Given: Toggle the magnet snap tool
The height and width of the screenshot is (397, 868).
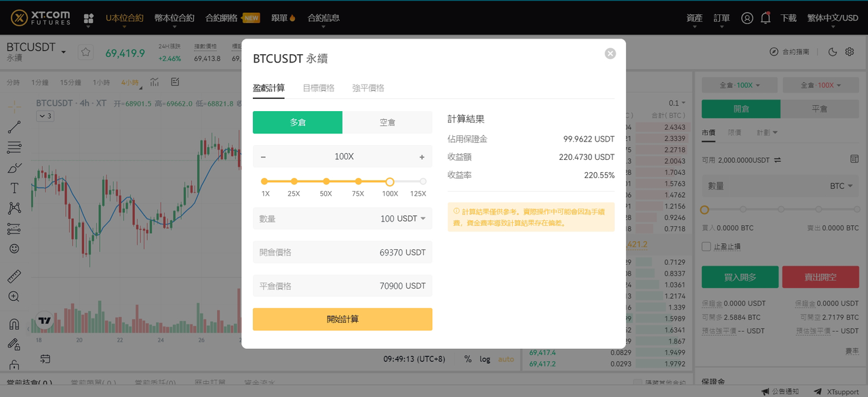Looking at the screenshot, I should pyautogui.click(x=14, y=324).
